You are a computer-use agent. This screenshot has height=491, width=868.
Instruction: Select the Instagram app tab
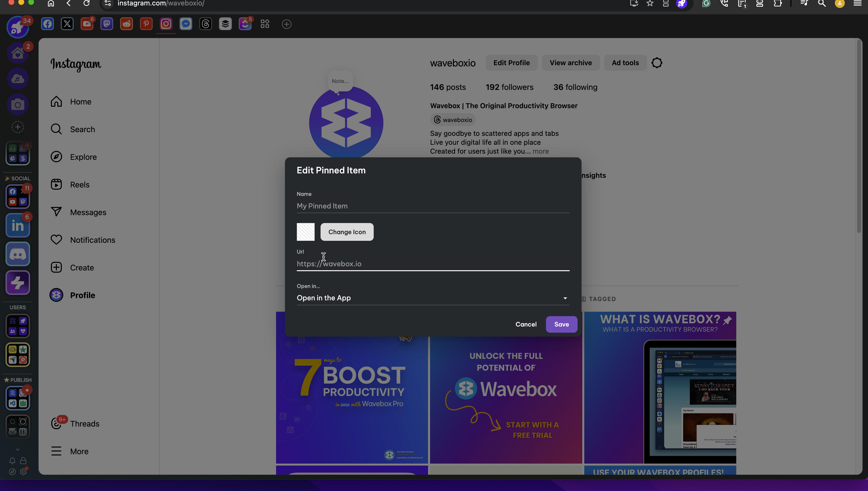tap(166, 24)
